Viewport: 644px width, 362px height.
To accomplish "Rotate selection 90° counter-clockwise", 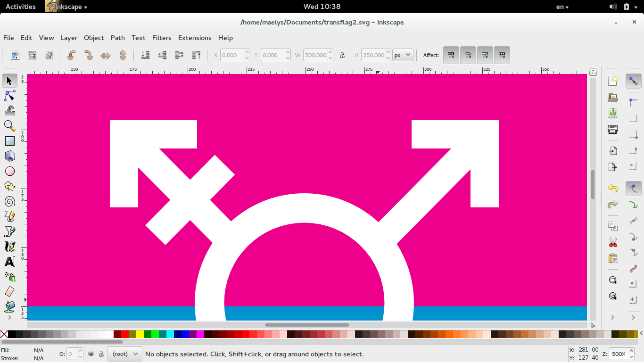I will (71, 55).
